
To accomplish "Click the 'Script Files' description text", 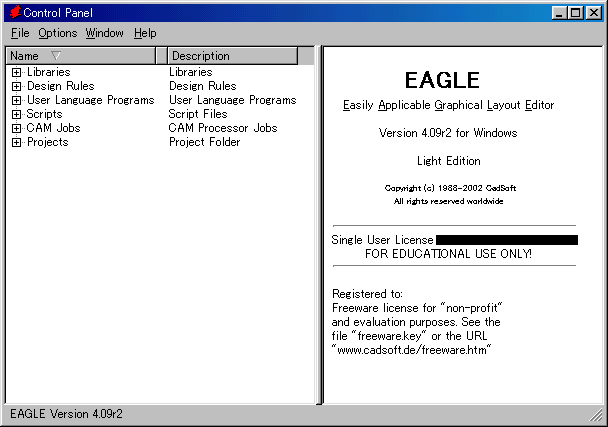I will pyautogui.click(x=198, y=114).
